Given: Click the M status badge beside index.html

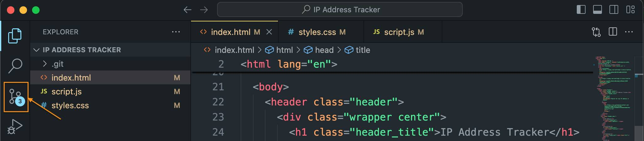Looking at the screenshot, I should (x=177, y=78).
